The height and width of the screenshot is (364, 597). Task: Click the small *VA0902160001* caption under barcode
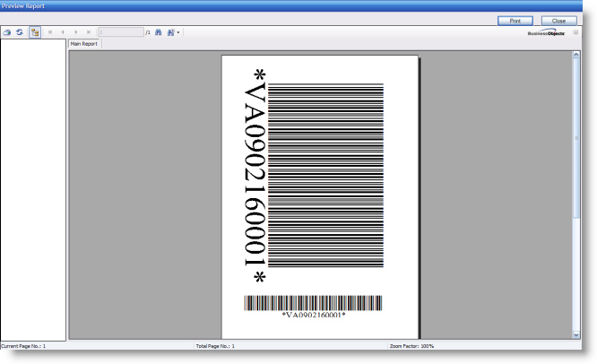pos(314,315)
